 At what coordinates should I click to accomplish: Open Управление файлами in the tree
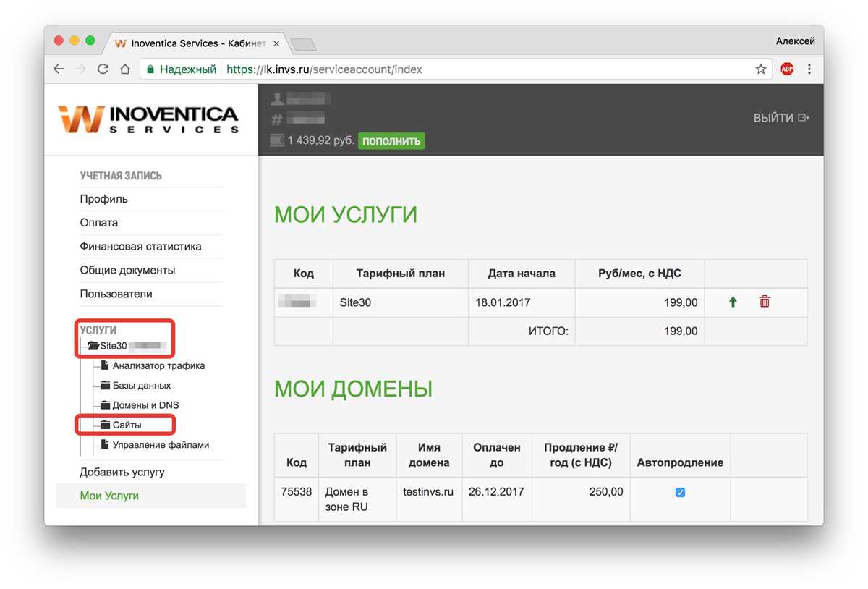(161, 444)
